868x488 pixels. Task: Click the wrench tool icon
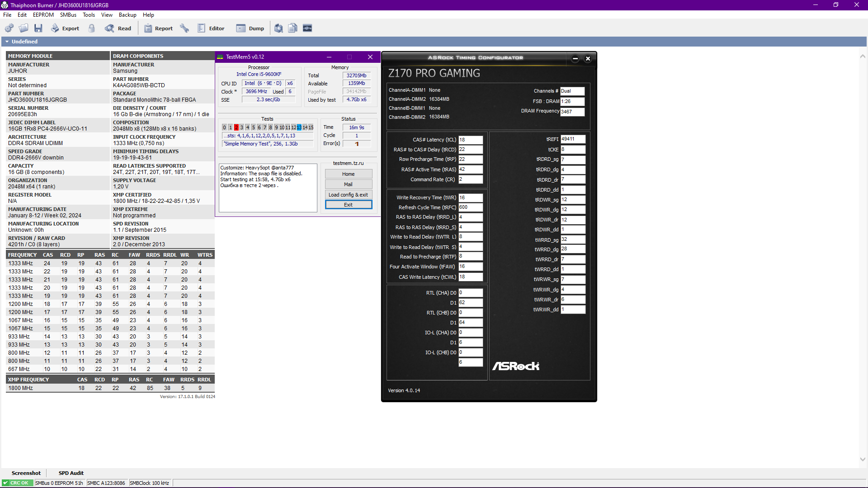point(184,28)
